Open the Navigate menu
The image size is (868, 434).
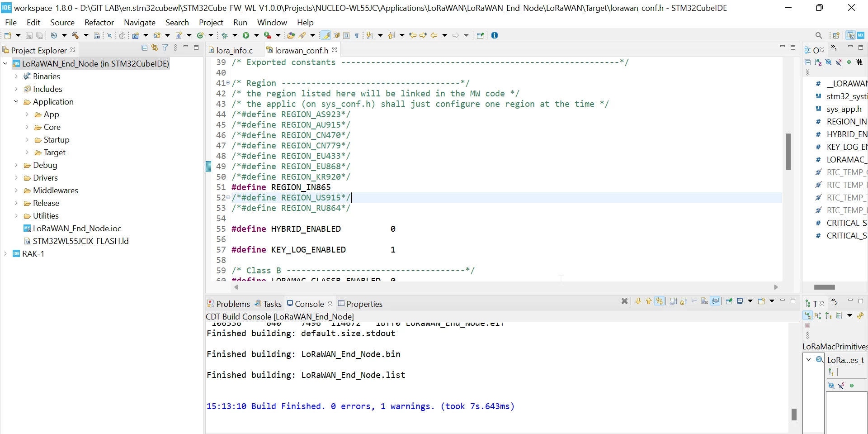140,22
